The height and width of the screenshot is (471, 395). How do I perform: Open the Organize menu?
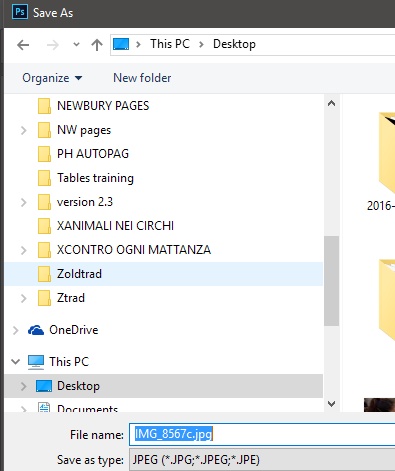[52, 78]
